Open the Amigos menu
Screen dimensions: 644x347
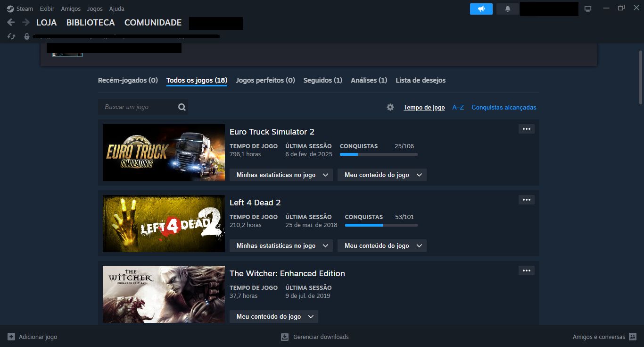(71, 8)
